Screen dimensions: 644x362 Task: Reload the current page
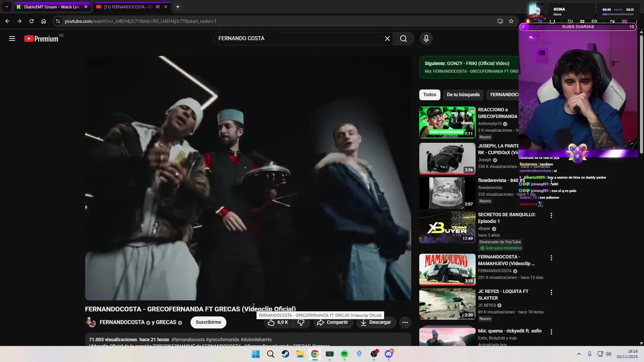click(31, 21)
